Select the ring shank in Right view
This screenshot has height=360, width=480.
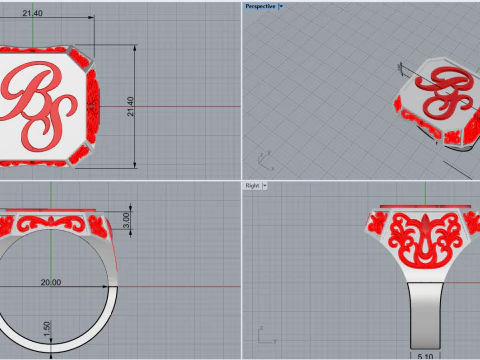426,315
